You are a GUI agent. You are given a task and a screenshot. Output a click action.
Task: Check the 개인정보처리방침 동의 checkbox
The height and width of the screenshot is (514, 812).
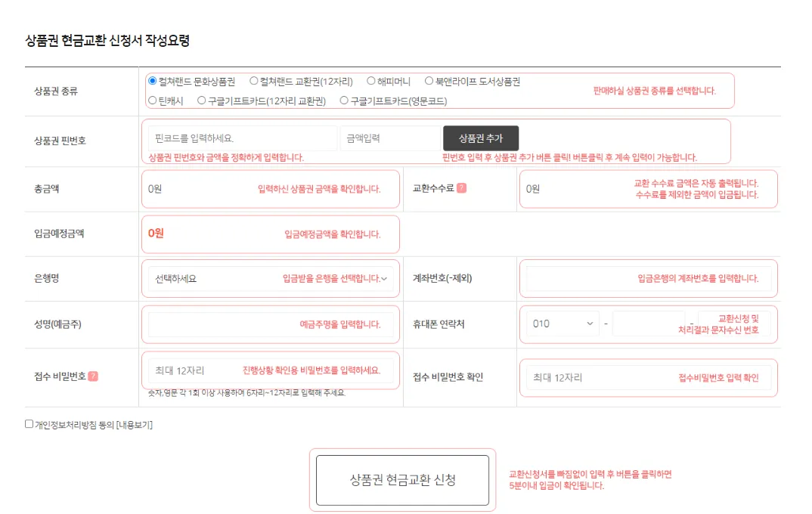tap(29, 424)
